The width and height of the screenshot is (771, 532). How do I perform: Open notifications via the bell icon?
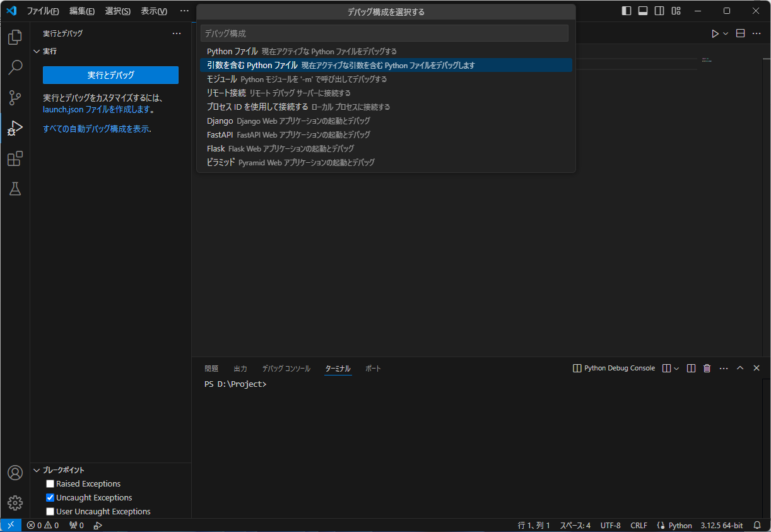[756, 524]
